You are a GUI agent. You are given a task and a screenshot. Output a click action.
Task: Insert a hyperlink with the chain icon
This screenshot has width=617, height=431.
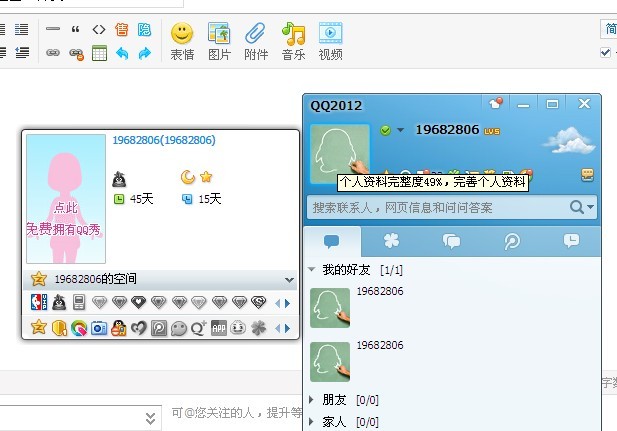point(53,52)
